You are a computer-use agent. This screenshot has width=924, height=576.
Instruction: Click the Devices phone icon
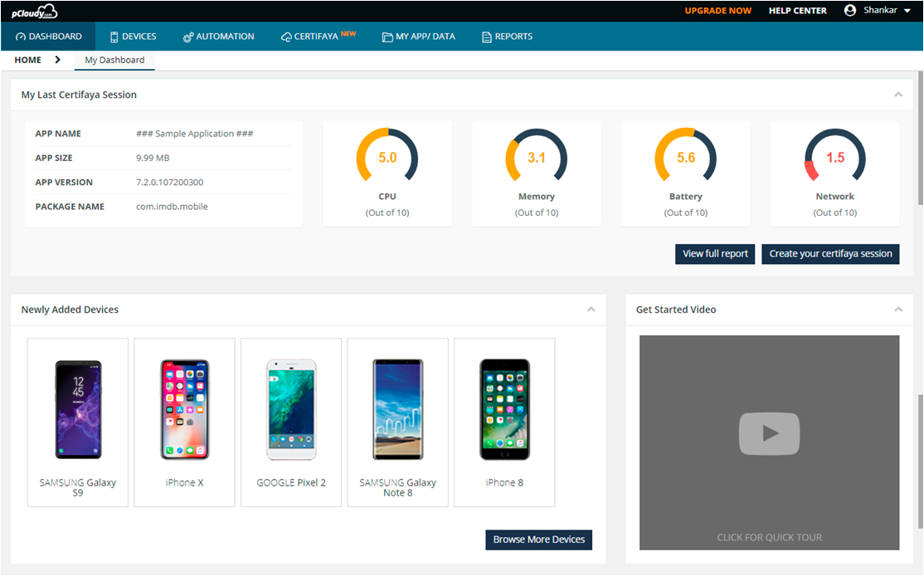coord(114,37)
